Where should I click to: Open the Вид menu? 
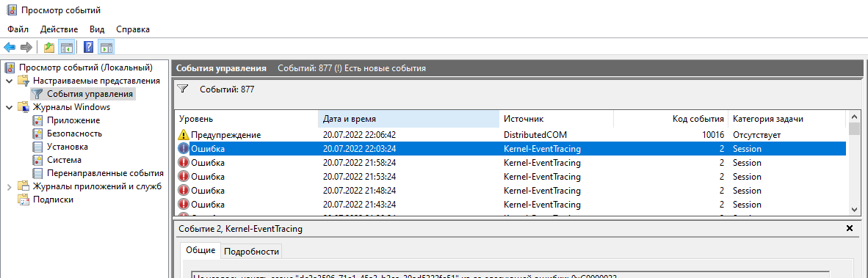point(97,29)
